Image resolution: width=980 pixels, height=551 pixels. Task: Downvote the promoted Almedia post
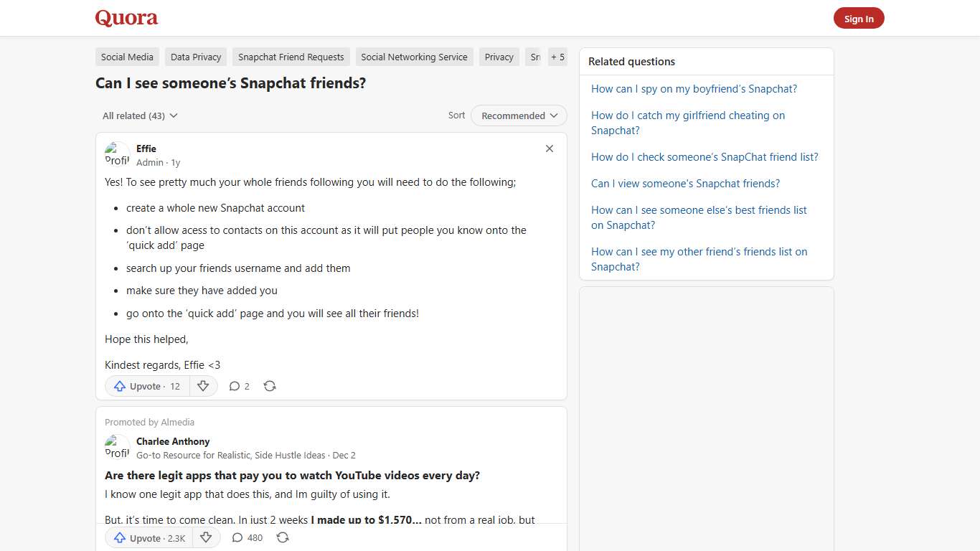pyautogui.click(x=206, y=537)
